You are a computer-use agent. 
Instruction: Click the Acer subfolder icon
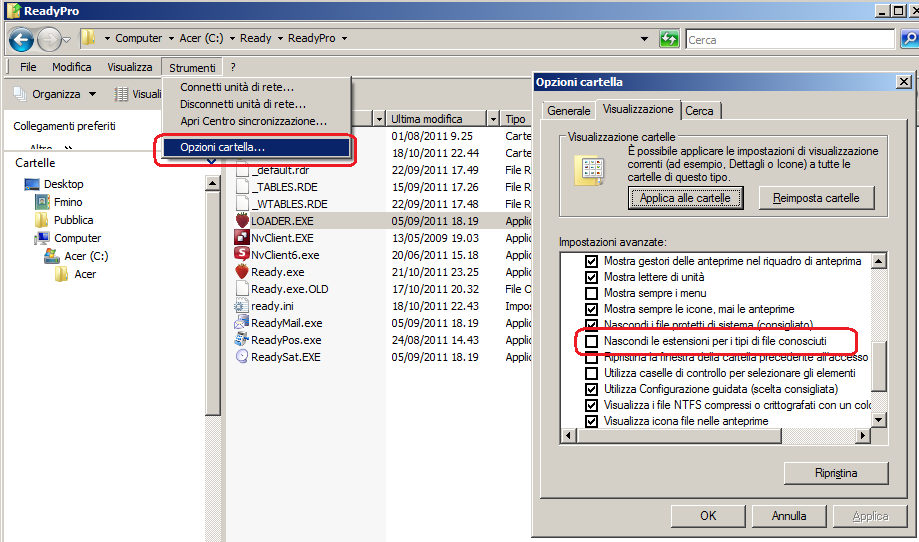[x=62, y=274]
